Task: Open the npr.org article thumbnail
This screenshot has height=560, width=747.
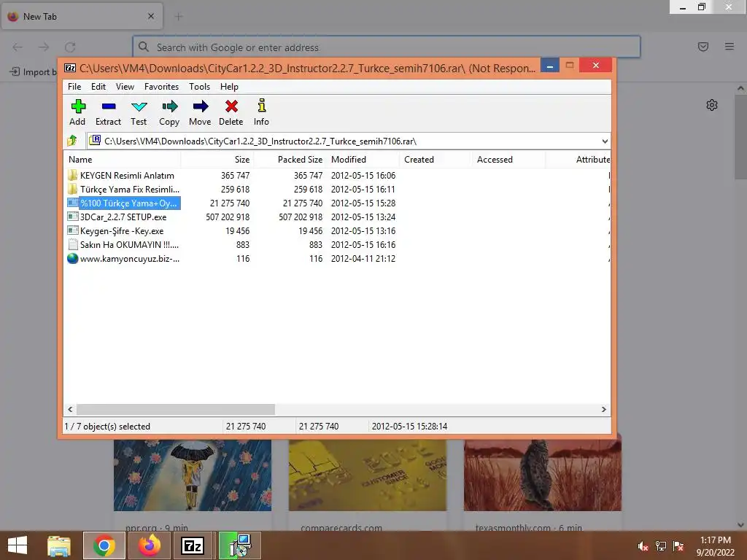Action: point(193,475)
